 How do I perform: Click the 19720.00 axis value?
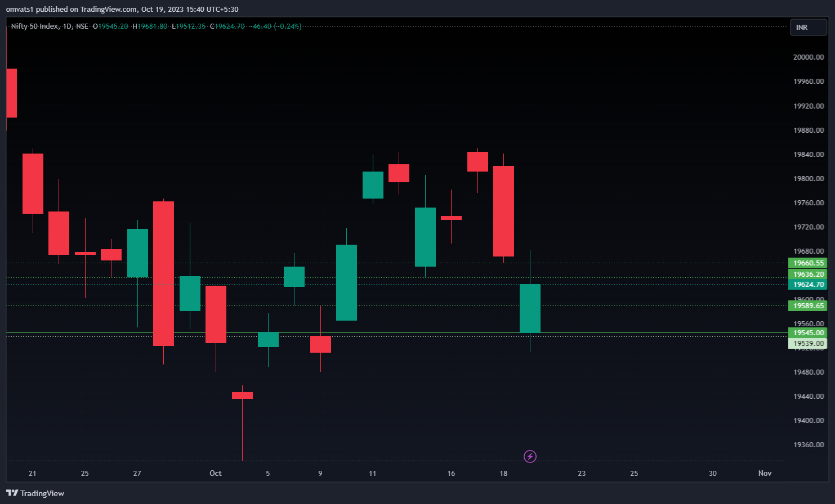coord(809,227)
